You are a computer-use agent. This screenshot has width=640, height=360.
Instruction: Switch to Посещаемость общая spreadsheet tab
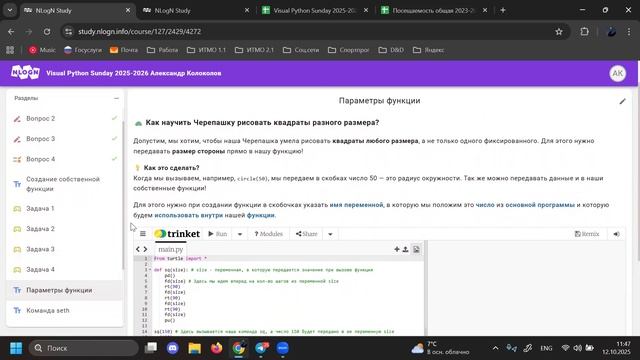434,11
